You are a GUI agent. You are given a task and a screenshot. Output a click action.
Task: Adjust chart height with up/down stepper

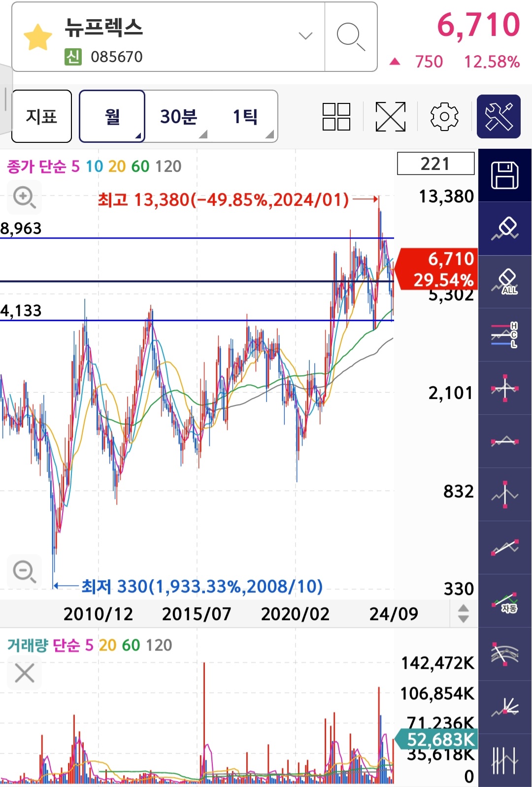point(464,614)
